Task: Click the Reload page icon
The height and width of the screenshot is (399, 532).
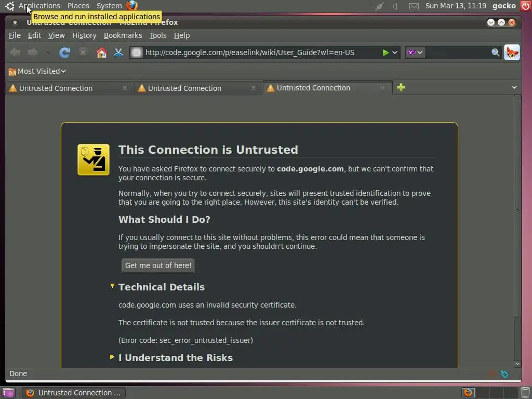Action: coord(64,52)
